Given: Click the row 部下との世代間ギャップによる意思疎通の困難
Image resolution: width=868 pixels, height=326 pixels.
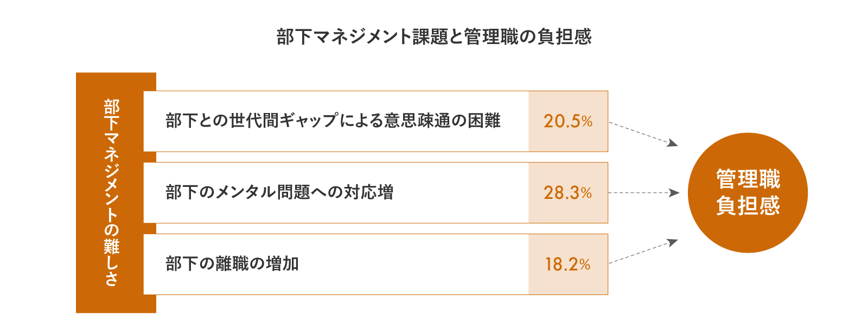Looking at the screenshot, I should (x=375, y=121).
